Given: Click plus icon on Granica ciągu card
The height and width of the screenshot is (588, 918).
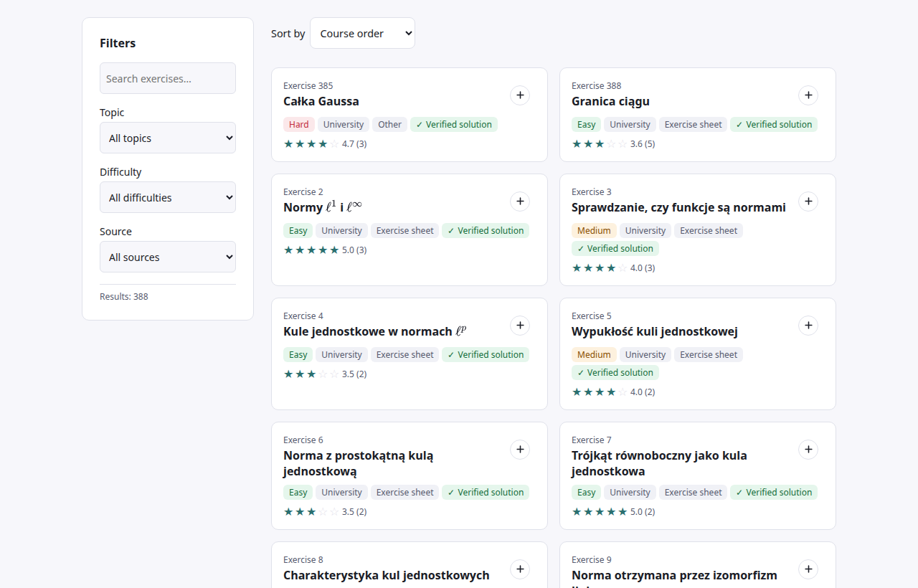Looking at the screenshot, I should [808, 95].
